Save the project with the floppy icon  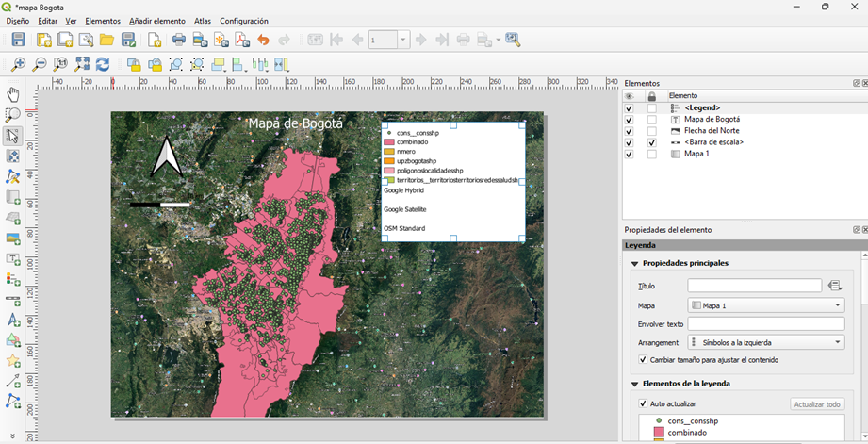pos(18,40)
